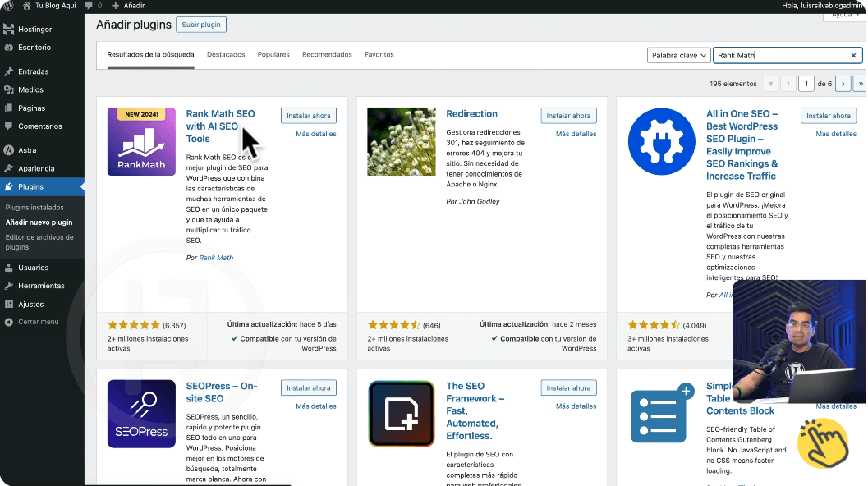This screenshot has width=868, height=486.
Task: Open Usuarios person icon
Action: (8, 268)
